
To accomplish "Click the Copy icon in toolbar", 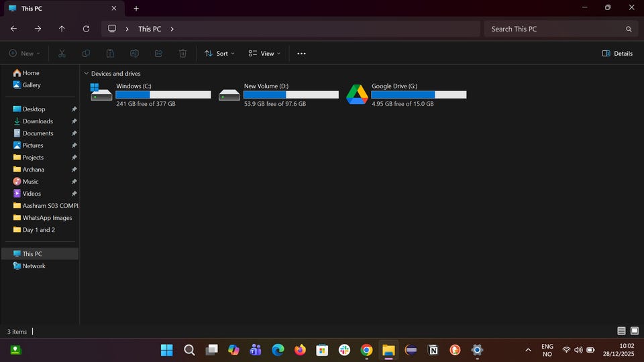I will (87, 54).
